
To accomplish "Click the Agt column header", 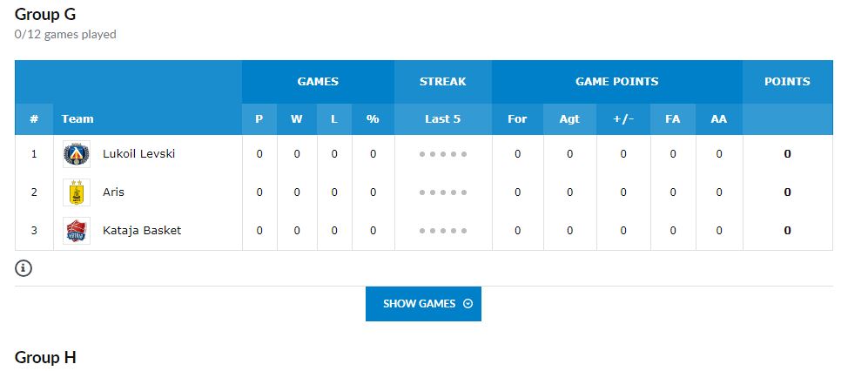I will (569, 119).
